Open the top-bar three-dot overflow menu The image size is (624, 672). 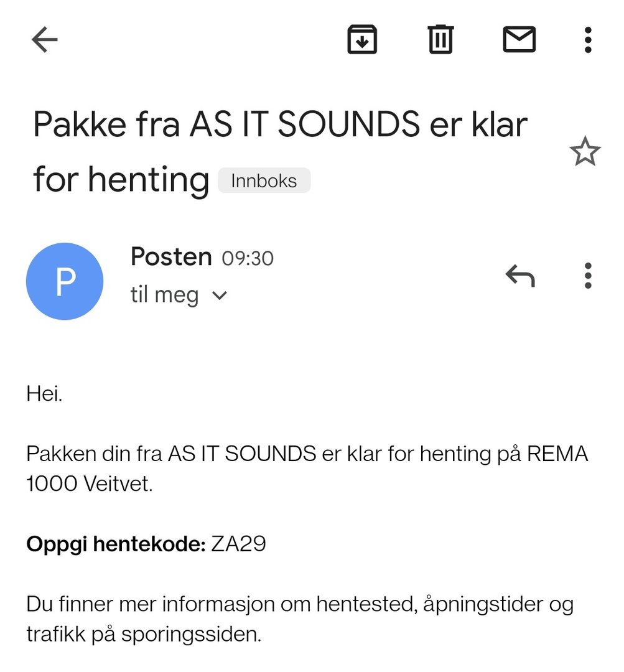(587, 40)
